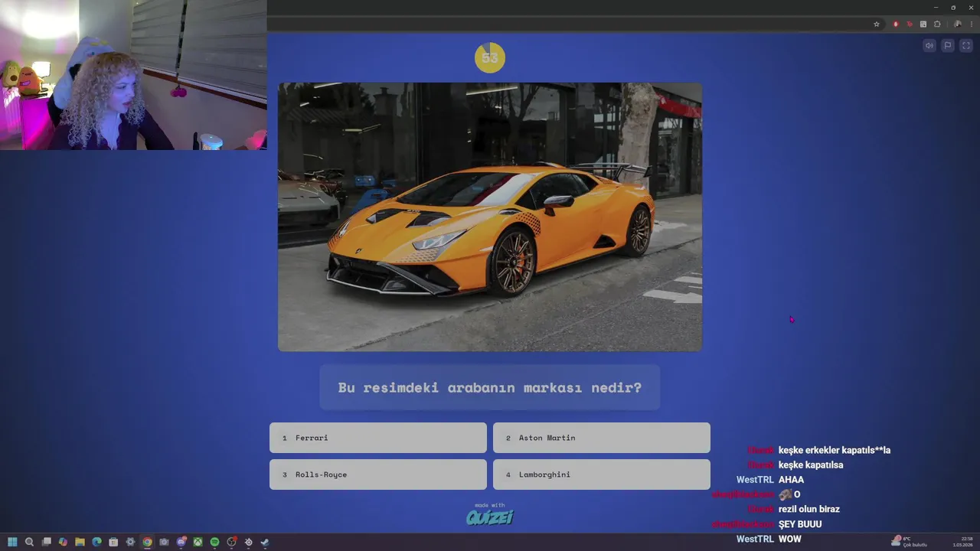Open the red drop extension in Chrome toolbar
Image resolution: width=980 pixels, height=551 pixels.
pyautogui.click(x=896, y=24)
